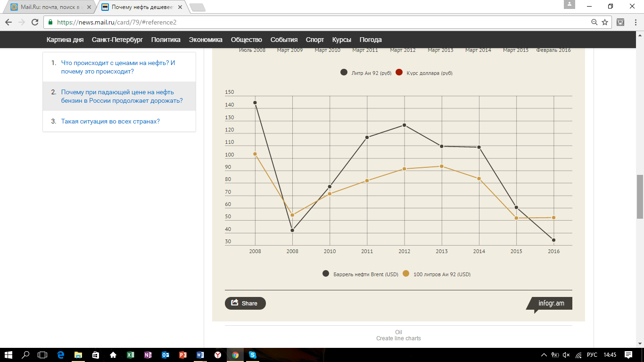
Task: Click the Share button under the chart
Action: pyautogui.click(x=245, y=303)
